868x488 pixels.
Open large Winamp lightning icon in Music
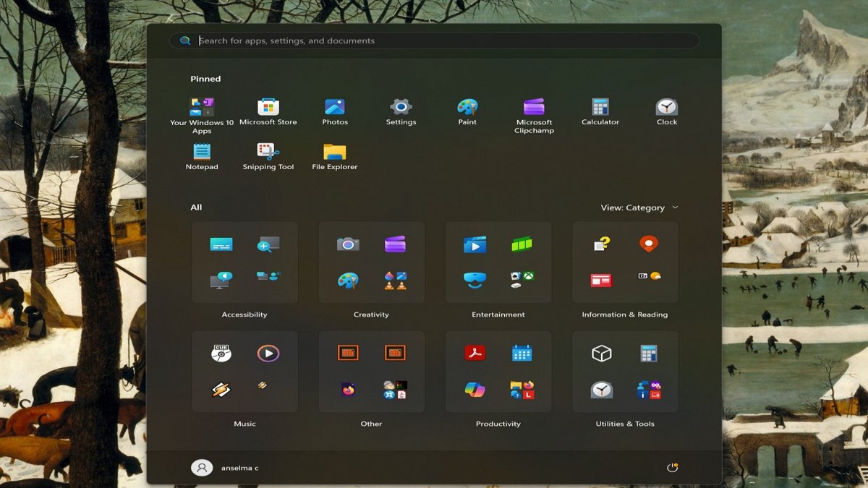click(221, 390)
